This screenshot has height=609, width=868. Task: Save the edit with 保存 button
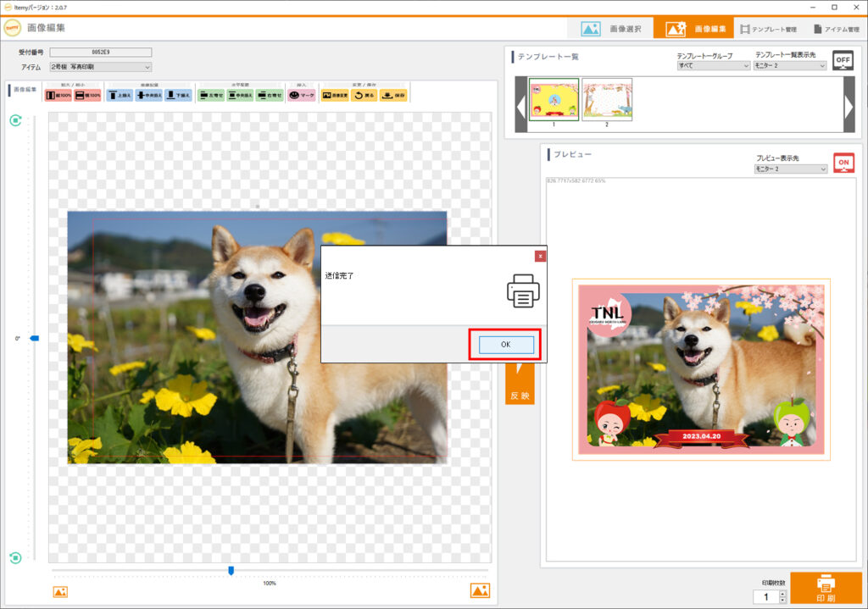click(393, 96)
